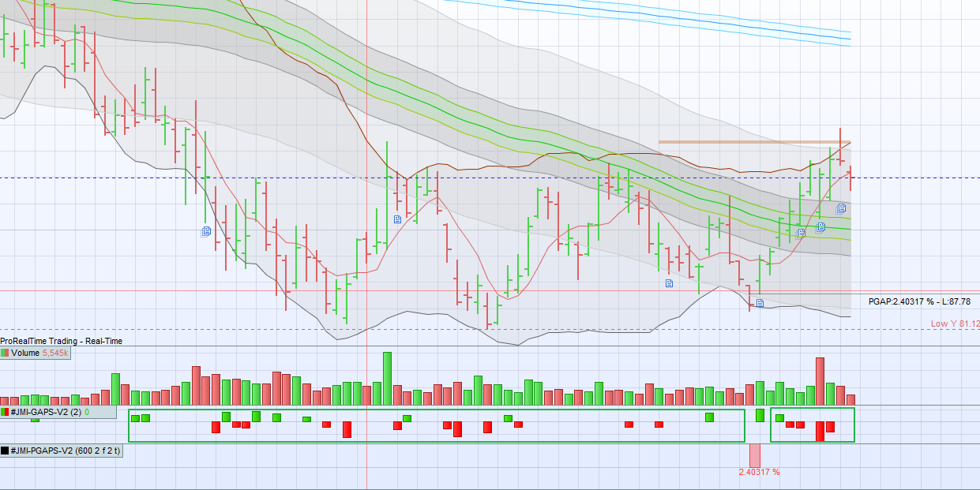Click the black swatch beside #JMI-PGAPS-V2

point(6,451)
